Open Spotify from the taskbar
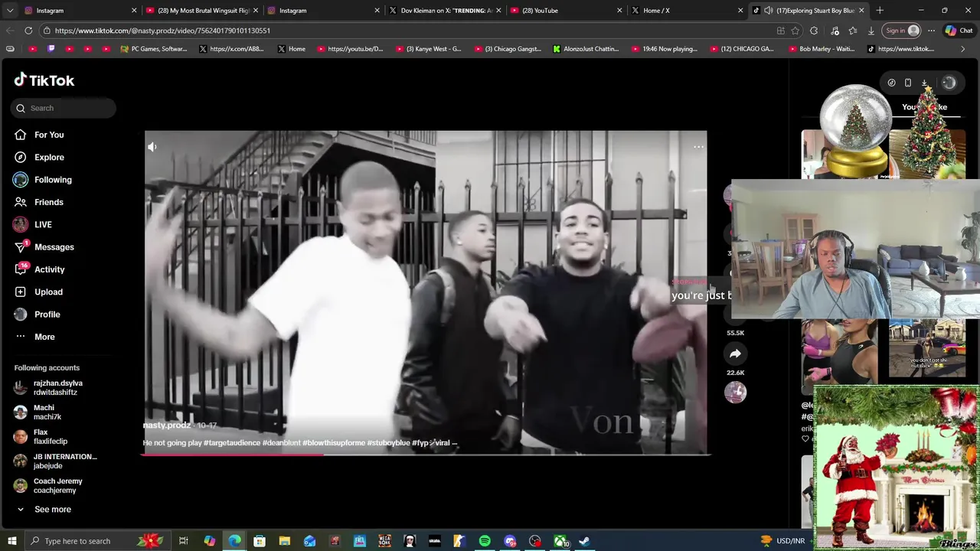The image size is (980, 551). pos(485,541)
